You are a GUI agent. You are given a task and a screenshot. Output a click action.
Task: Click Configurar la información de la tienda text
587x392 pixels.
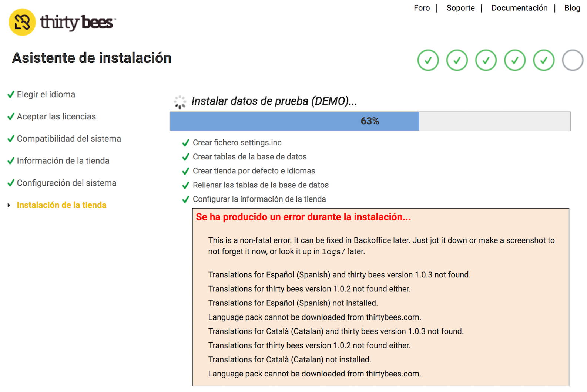point(259,199)
